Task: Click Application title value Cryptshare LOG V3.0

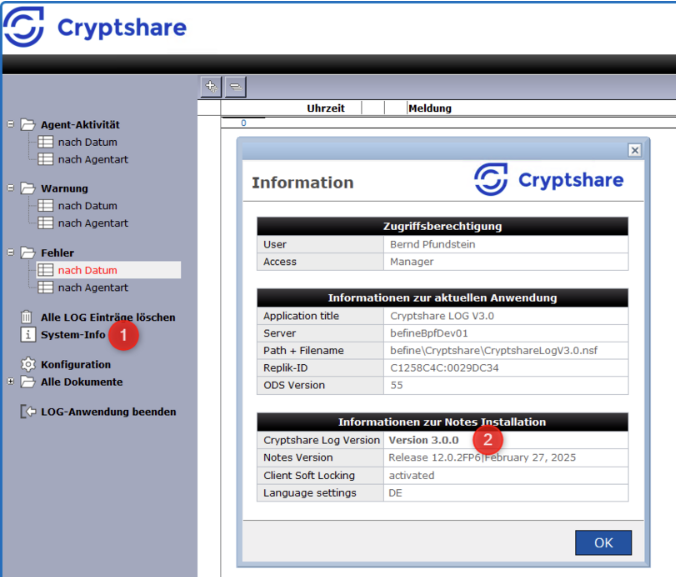Action: [x=442, y=316]
